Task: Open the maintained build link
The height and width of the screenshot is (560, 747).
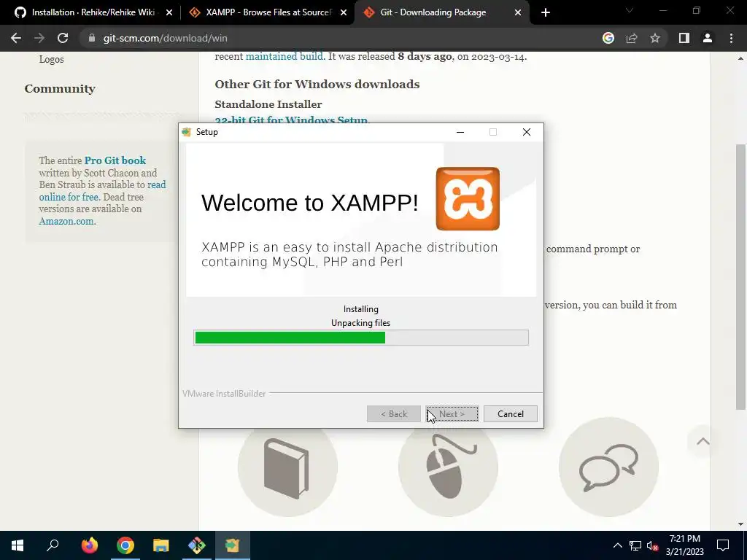Action: [285, 56]
